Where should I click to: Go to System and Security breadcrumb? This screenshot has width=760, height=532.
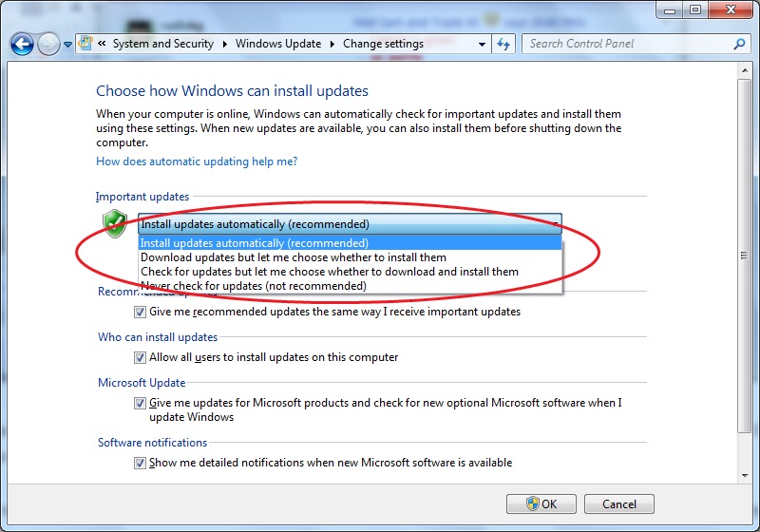pyautogui.click(x=163, y=44)
